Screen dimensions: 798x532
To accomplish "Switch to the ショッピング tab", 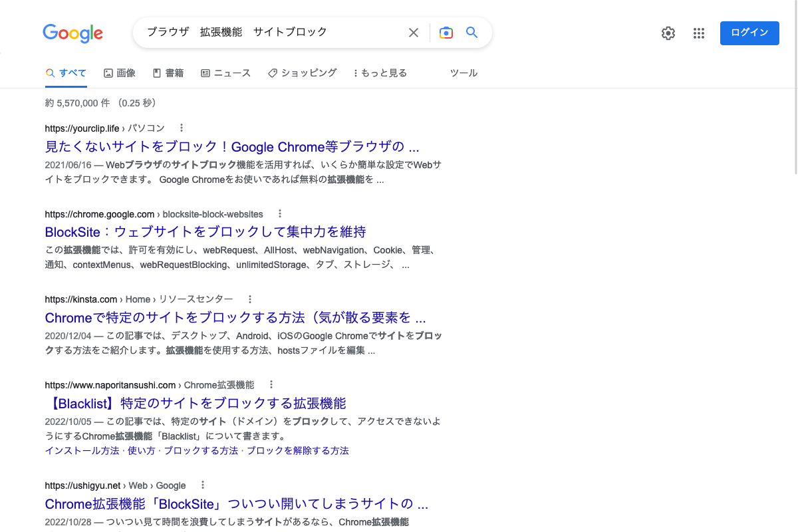I will coord(303,73).
